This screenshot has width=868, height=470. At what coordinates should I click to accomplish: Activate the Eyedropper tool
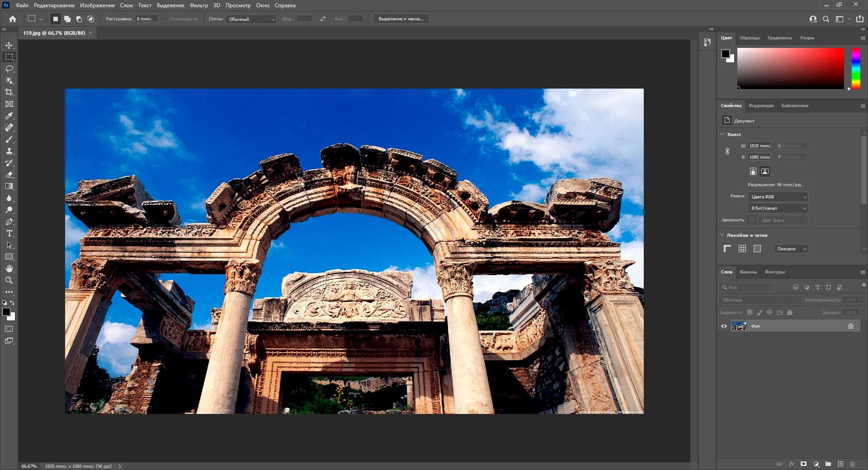tap(9, 116)
